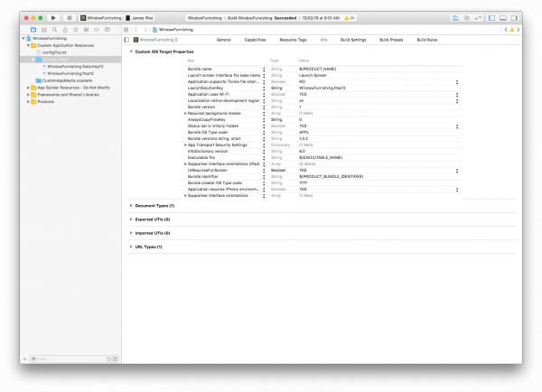Toggle the Navigator pane visibility
The image size is (542, 392).
point(492,18)
